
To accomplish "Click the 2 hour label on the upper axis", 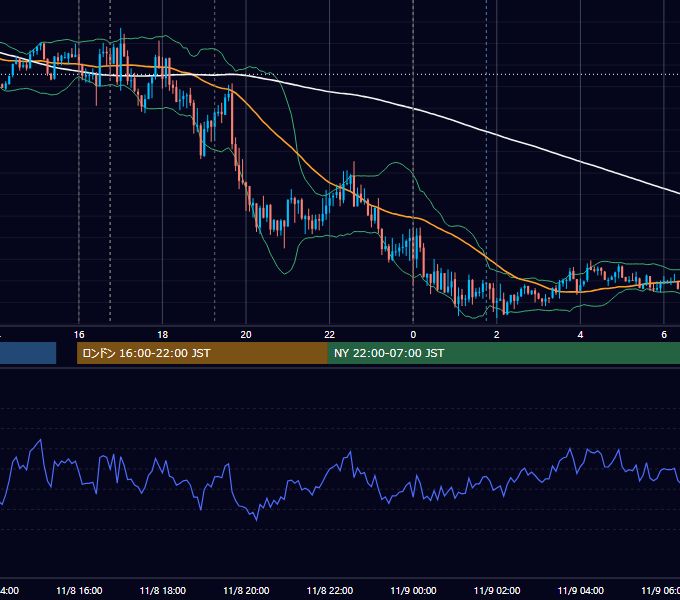I will coord(497,335).
